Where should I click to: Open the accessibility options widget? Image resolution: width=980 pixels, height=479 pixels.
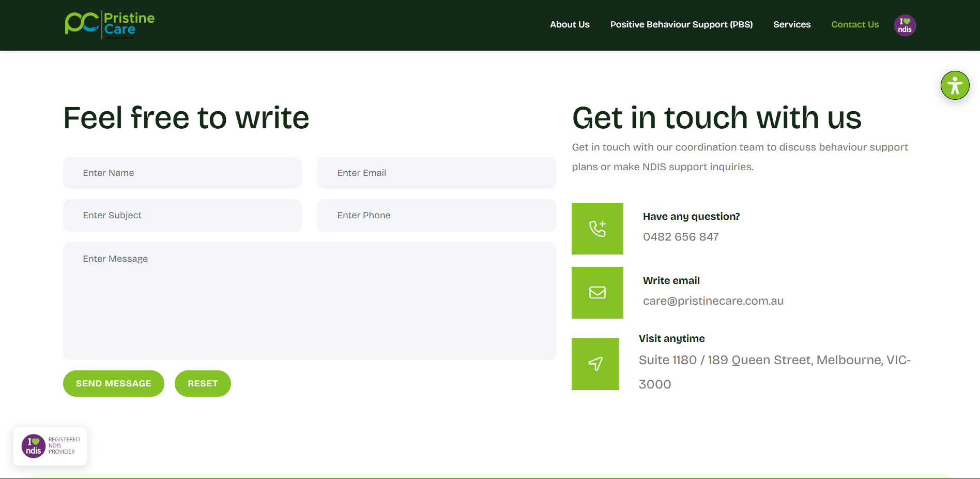click(955, 85)
